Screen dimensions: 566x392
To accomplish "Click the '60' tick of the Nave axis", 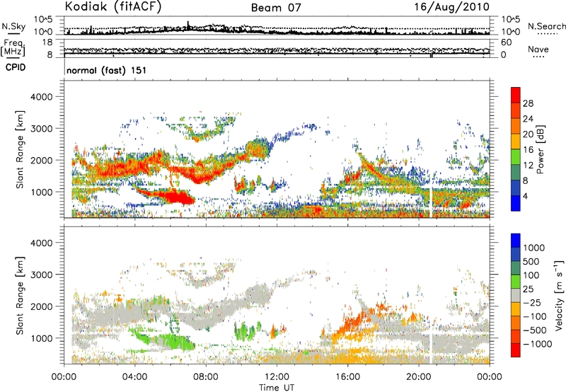I will [x=506, y=42].
